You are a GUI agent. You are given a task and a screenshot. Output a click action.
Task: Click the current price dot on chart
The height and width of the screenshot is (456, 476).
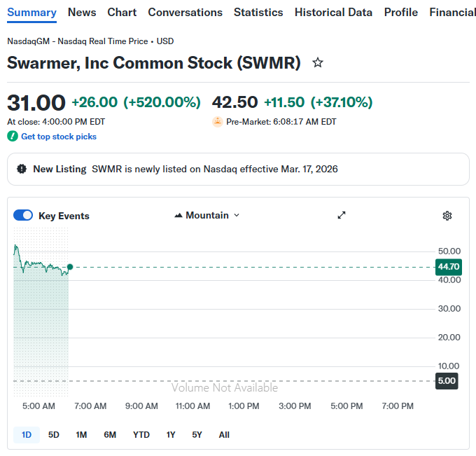[70, 267]
